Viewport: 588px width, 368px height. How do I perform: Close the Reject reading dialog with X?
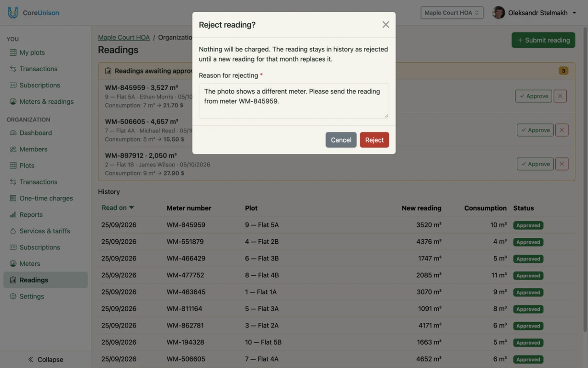point(386,25)
